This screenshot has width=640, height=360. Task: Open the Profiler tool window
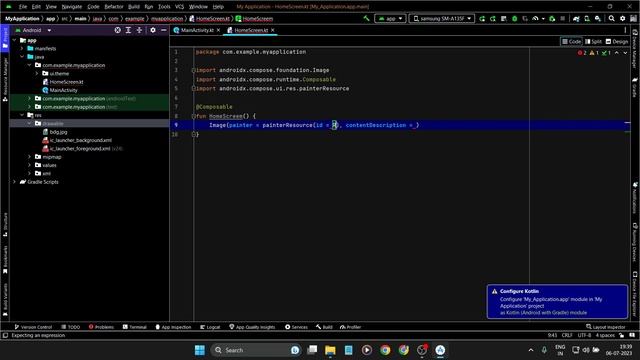(351, 327)
